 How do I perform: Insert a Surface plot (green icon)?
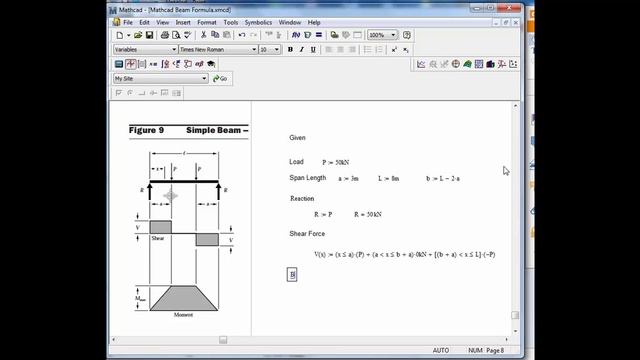click(467, 64)
